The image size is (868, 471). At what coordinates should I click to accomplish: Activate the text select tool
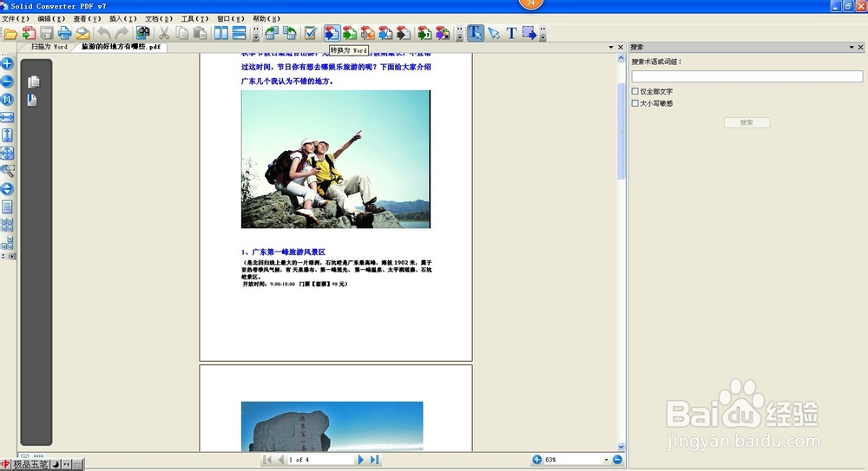coord(476,34)
